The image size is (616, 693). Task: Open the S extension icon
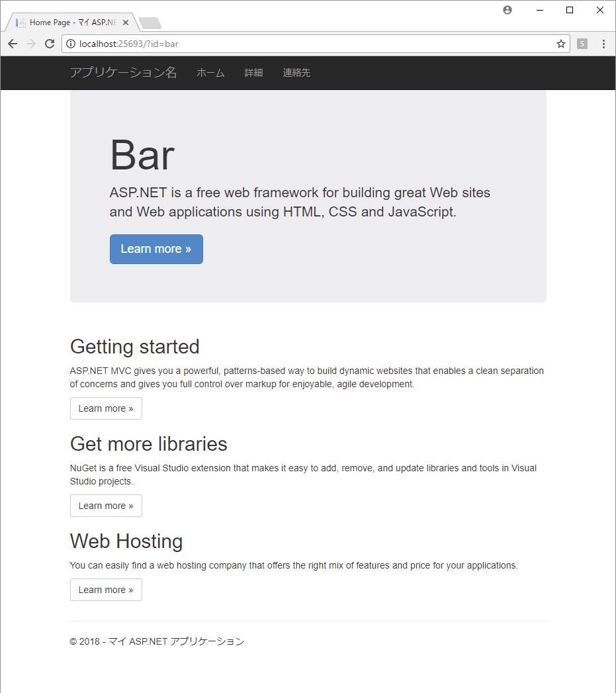(x=582, y=44)
